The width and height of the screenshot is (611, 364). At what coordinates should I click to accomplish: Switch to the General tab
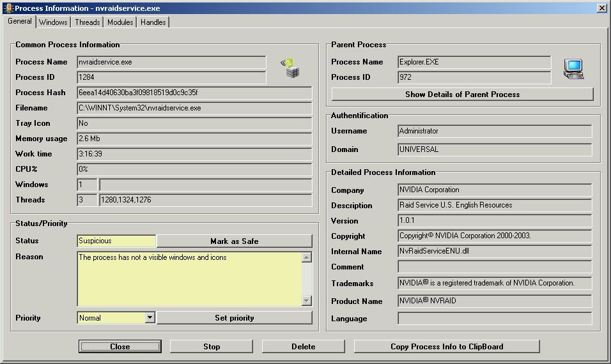(x=19, y=22)
